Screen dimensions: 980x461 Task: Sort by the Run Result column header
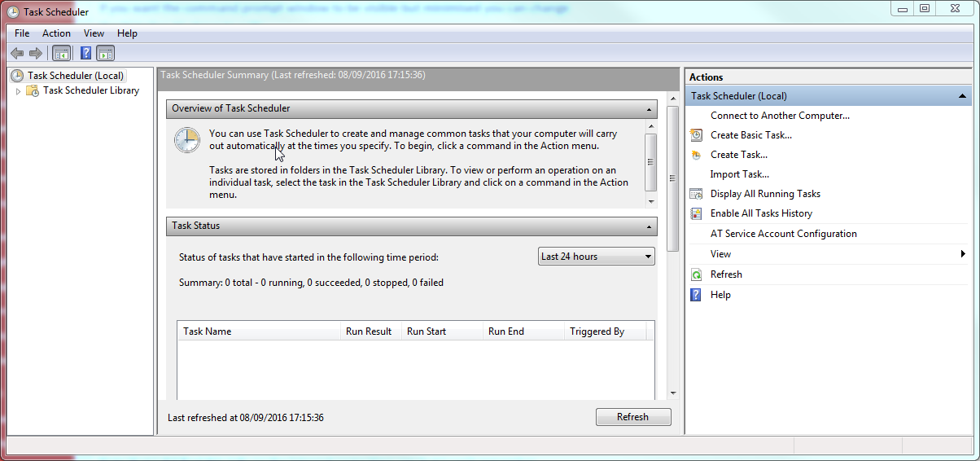371,331
